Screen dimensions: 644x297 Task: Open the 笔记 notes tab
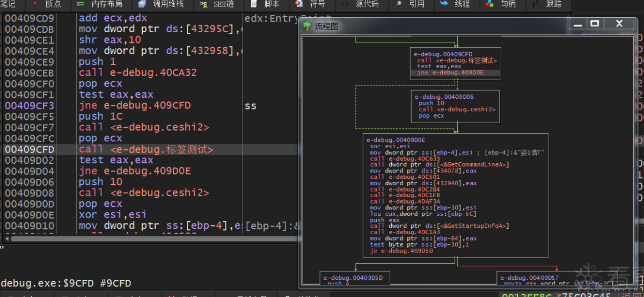(x=9, y=4)
